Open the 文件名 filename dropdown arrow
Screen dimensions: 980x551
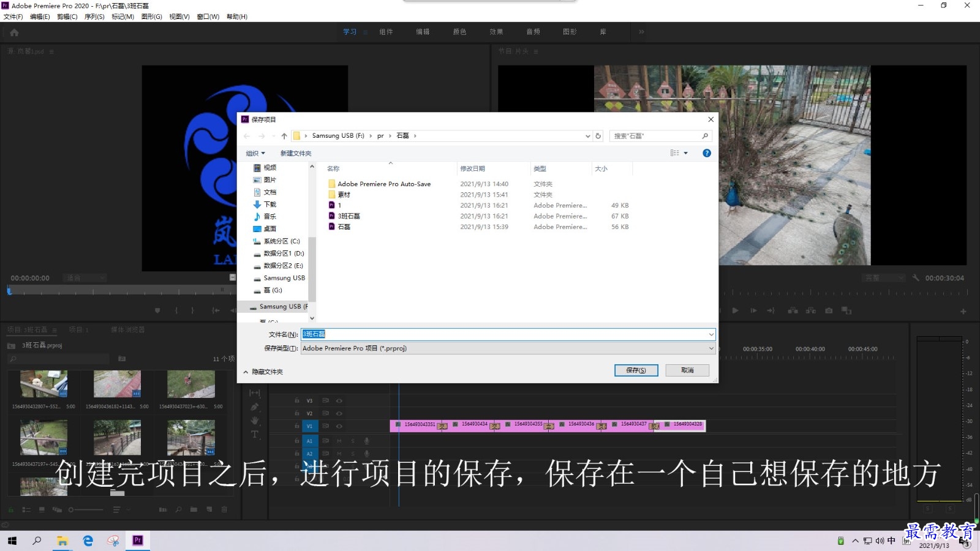tap(711, 334)
